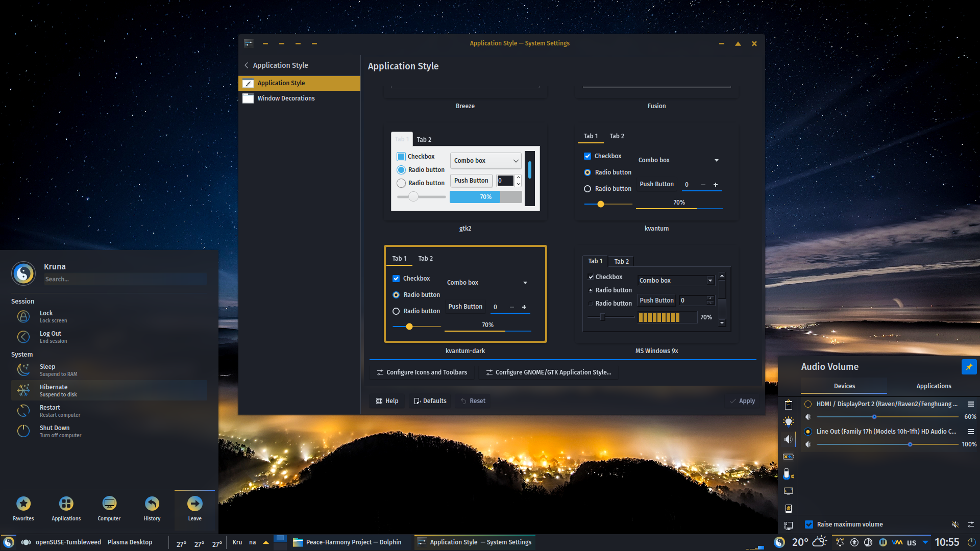Expand yellow triangle arrow in bottom panel

(266, 542)
